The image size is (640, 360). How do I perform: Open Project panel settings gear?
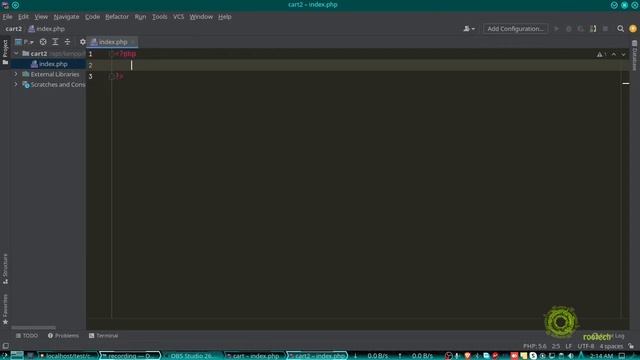[82, 42]
